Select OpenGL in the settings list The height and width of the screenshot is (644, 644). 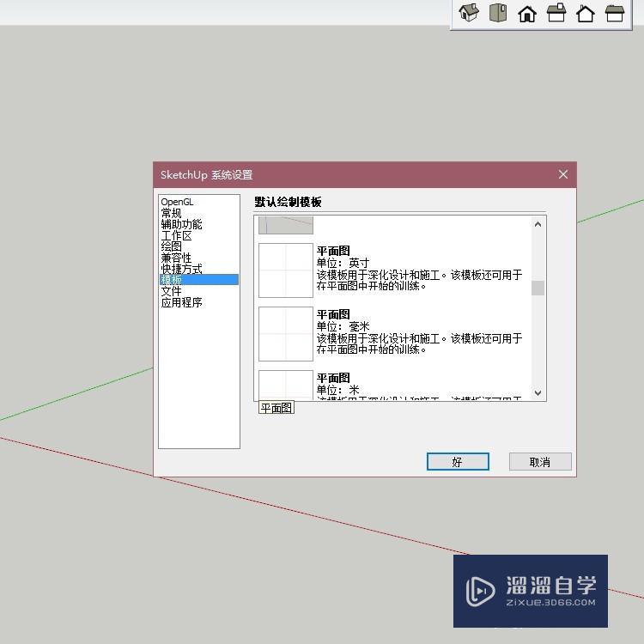(x=177, y=202)
